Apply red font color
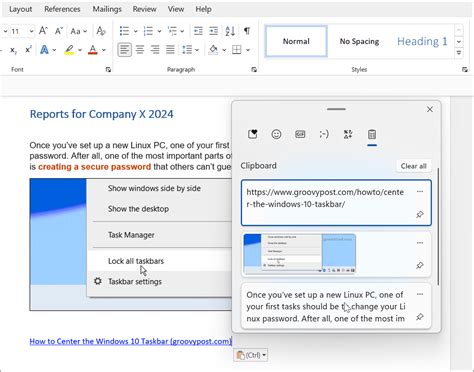This screenshot has height=372, width=474. coord(93,50)
